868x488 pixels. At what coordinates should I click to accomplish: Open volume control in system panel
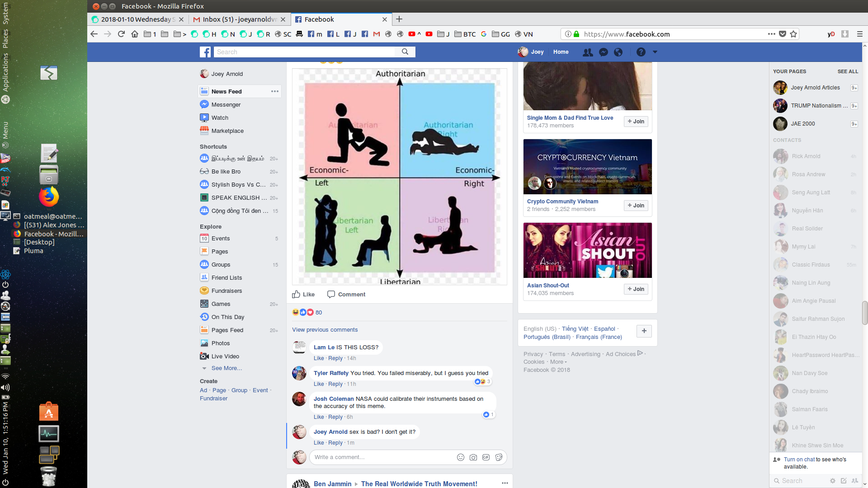click(x=5, y=387)
